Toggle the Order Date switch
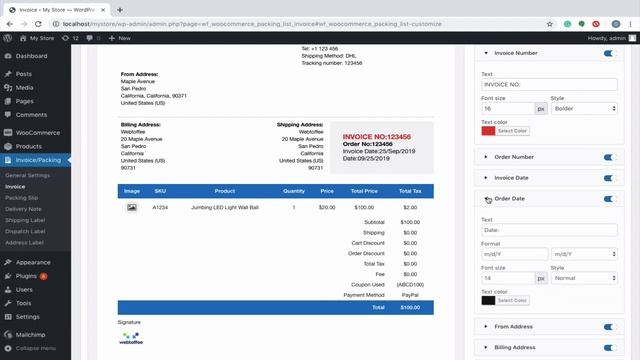 point(608,199)
